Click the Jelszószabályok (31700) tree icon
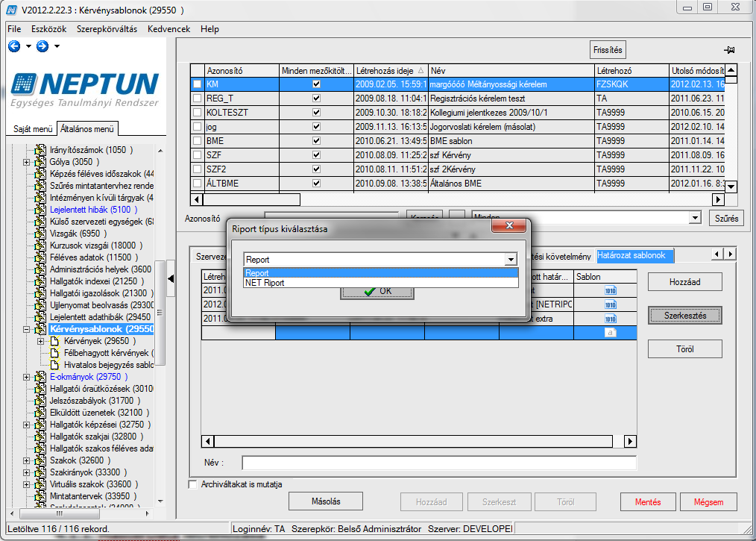The width and height of the screenshot is (756, 541). pos(40,401)
